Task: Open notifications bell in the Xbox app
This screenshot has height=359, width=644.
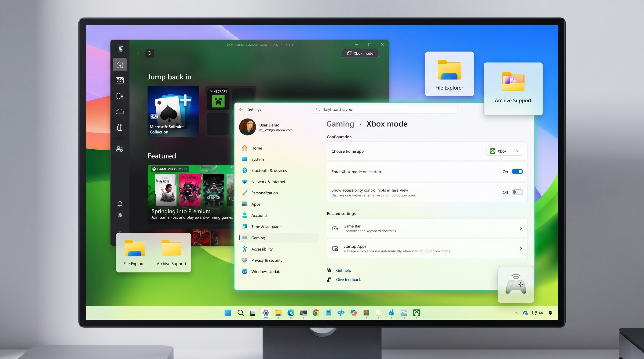Action: point(120,204)
